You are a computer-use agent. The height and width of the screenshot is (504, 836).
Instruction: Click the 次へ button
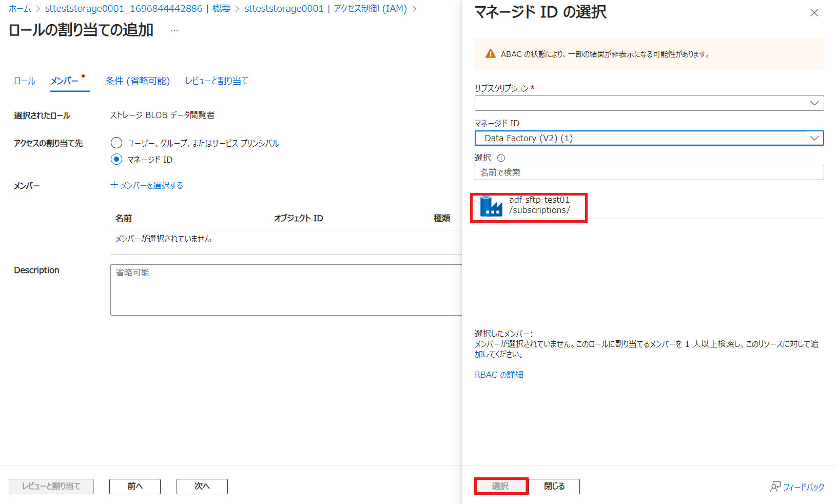pyautogui.click(x=202, y=486)
